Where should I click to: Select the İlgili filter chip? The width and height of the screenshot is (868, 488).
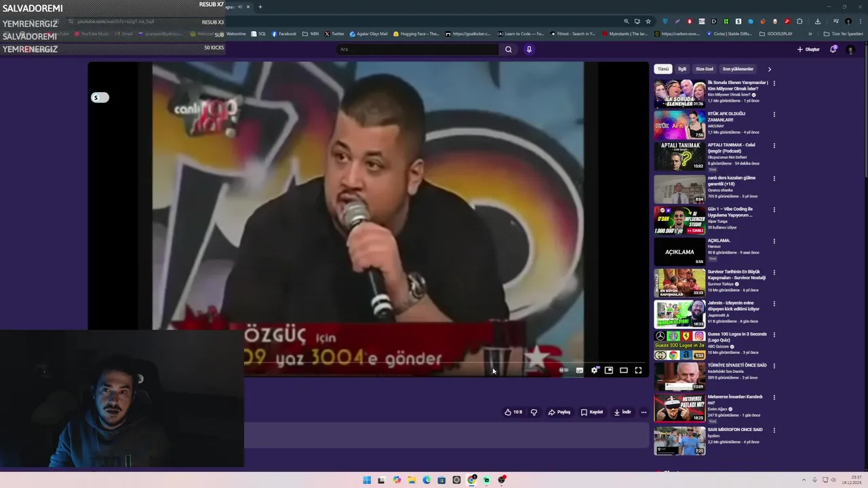[x=682, y=69]
